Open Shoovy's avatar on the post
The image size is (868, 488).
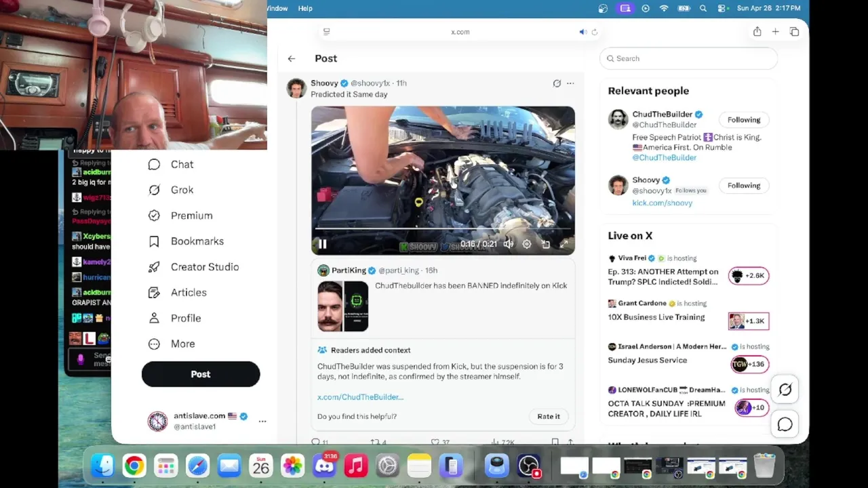coord(296,88)
